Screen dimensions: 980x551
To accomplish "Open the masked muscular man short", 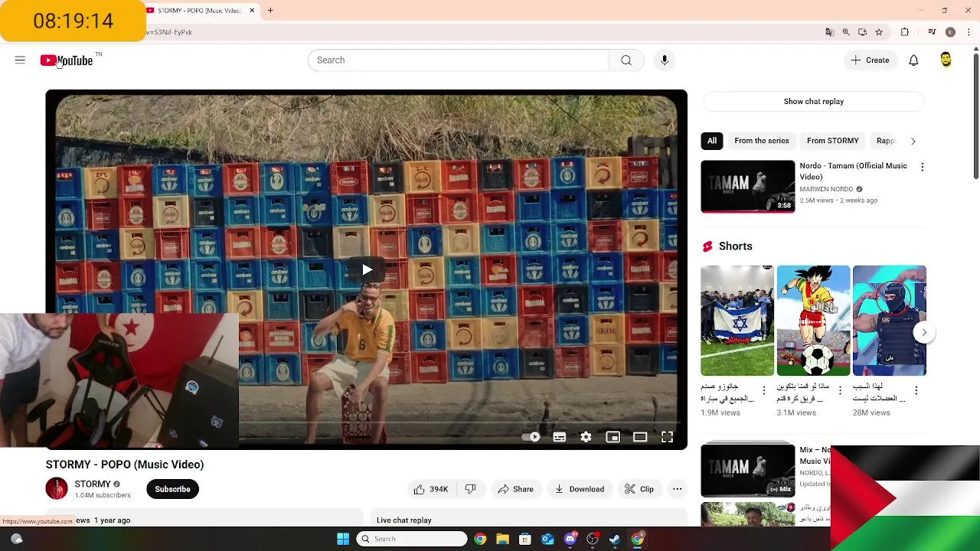I will [x=890, y=321].
